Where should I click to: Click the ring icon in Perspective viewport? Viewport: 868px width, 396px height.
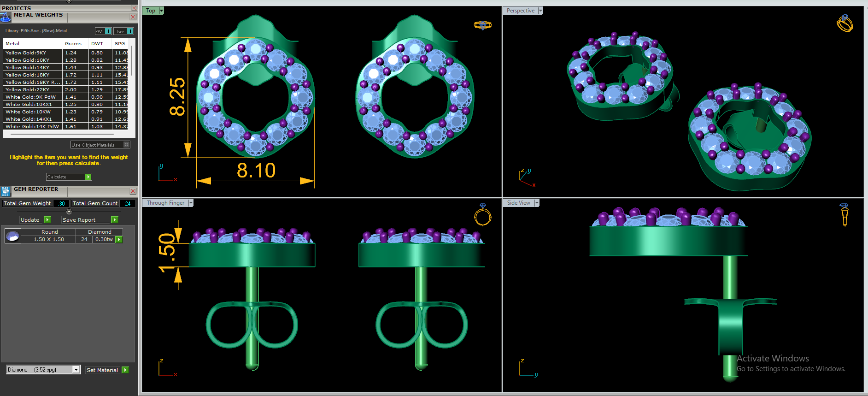click(845, 24)
